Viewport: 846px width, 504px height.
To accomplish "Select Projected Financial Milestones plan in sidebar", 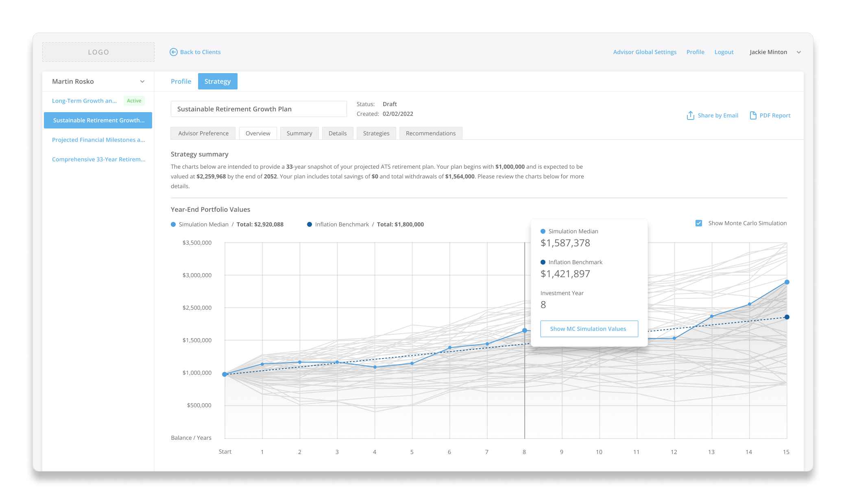I will [98, 140].
